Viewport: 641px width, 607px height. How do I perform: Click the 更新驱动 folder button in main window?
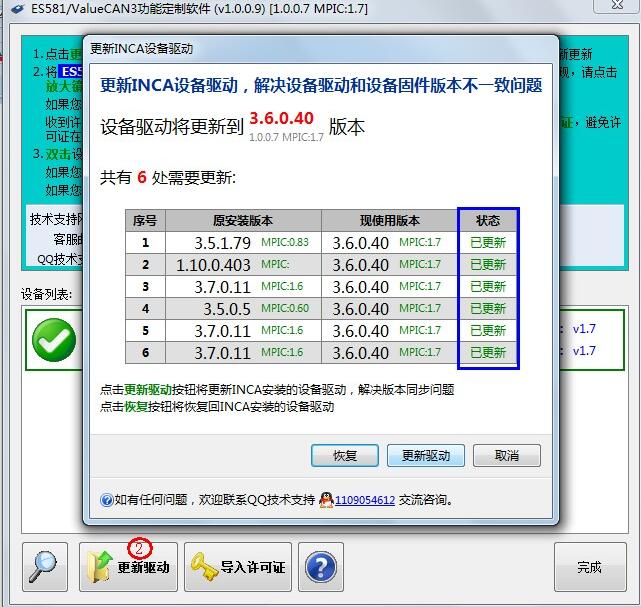coord(128,567)
